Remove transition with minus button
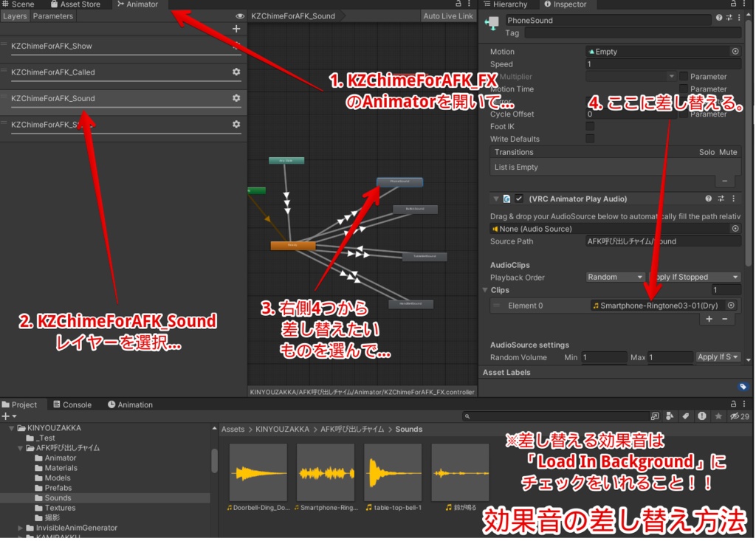The height and width of the screenshot is (541, 756). click(x=725, y=181)
